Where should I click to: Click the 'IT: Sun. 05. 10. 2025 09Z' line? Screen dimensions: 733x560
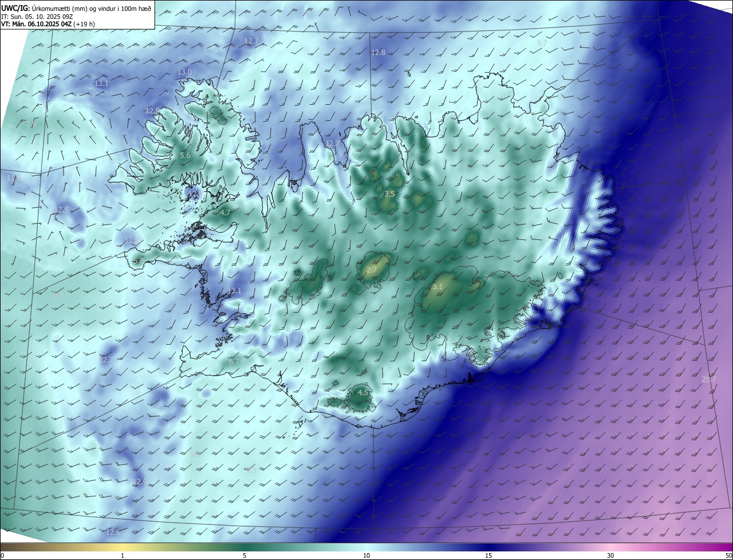36,17
